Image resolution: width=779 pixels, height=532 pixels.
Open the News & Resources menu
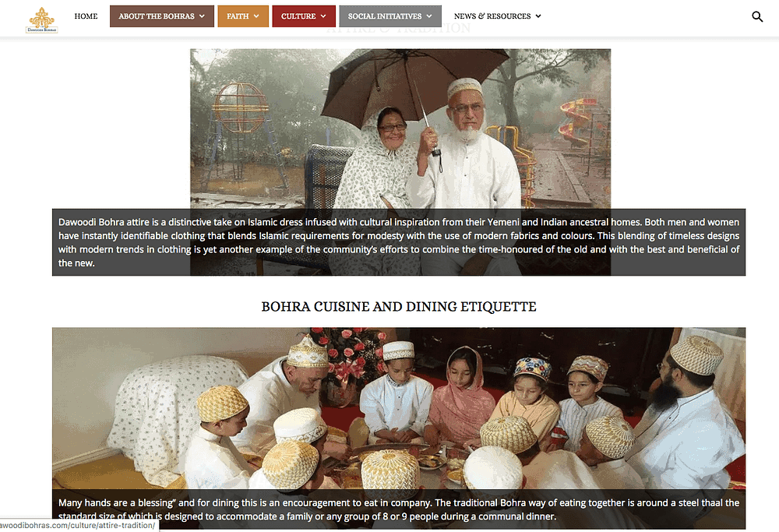[x=497, y=16]
